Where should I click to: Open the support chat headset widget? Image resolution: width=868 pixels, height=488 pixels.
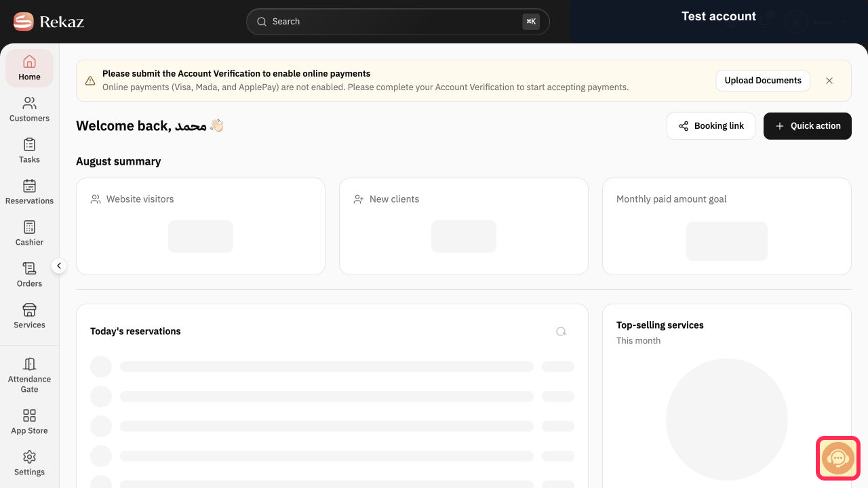[x=837, y=459]
